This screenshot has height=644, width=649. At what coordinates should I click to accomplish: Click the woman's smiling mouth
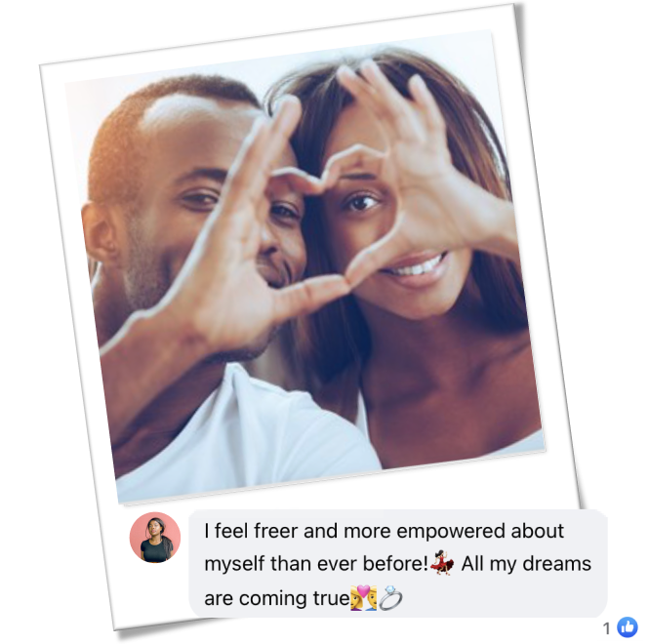(x=415, y=269)
